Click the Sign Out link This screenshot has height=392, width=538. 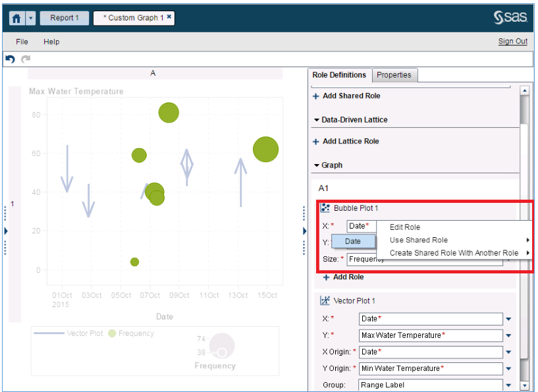pos(512,42)
